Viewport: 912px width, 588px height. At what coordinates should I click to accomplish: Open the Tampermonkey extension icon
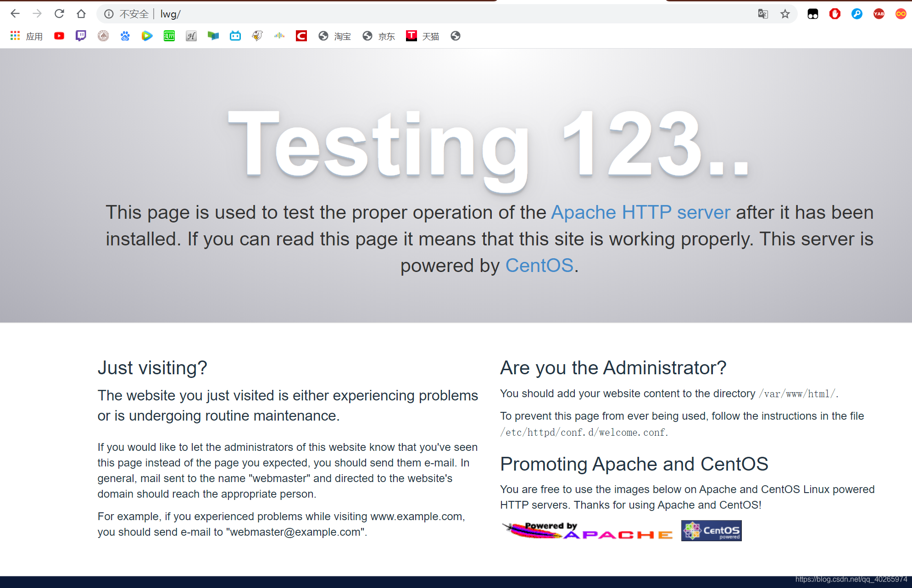click(813, 14)
